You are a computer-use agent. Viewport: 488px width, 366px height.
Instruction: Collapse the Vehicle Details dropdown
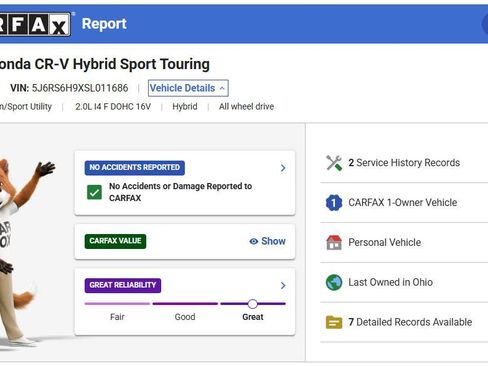[188, 88]
